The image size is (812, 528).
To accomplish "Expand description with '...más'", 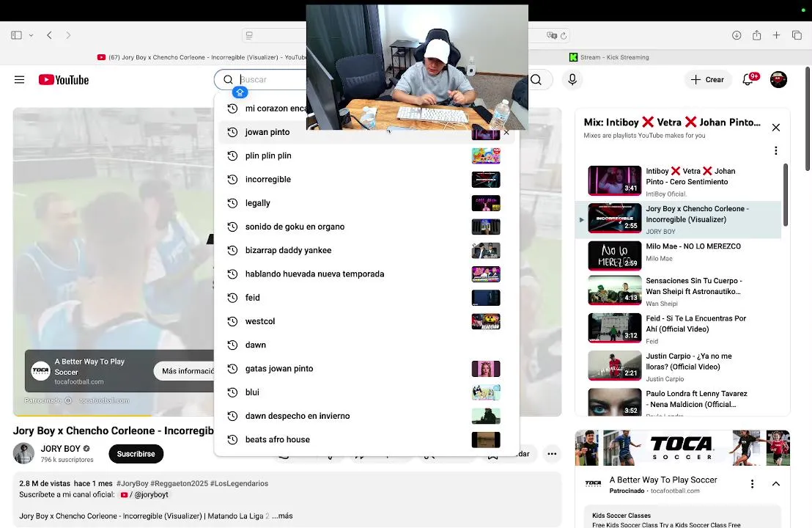I will 282,516.
